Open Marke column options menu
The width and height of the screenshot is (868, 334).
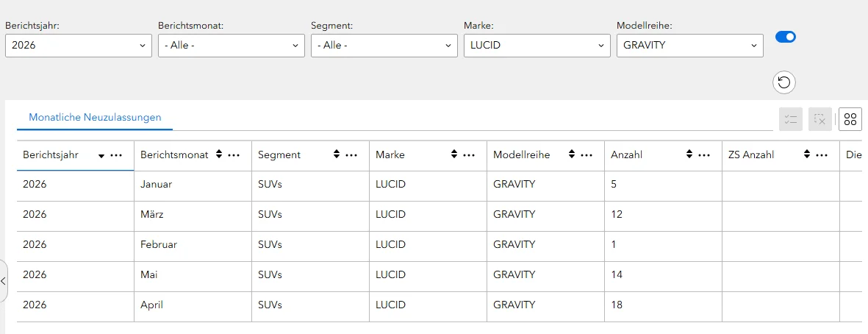[x=470, y=156]
